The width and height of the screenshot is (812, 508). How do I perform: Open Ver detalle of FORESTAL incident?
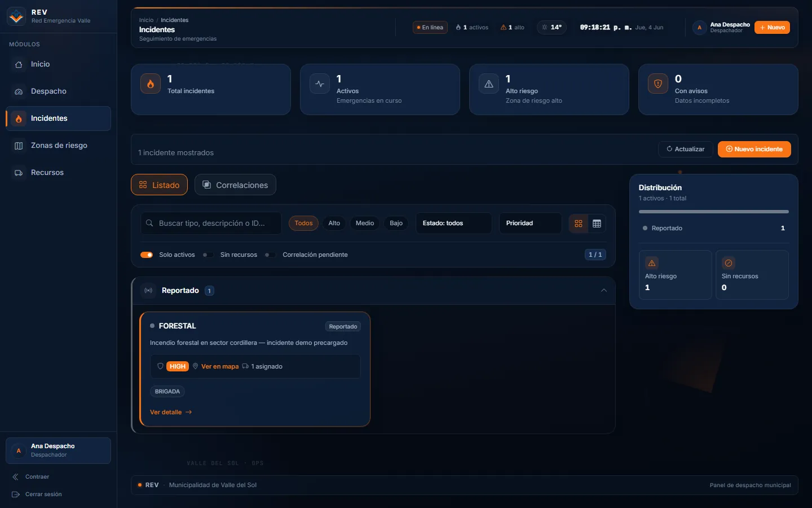point(171,412)
